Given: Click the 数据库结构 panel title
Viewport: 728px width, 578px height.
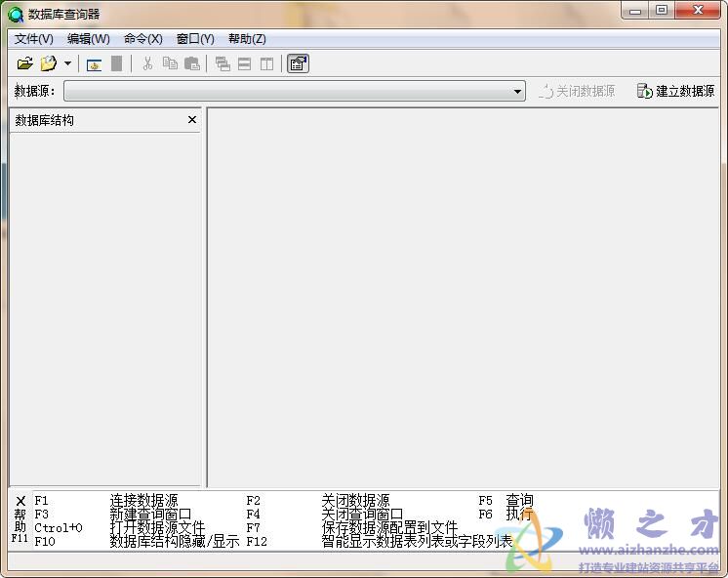Looking at the screenshot, I should pyautogui.click(x=45, y=120).
